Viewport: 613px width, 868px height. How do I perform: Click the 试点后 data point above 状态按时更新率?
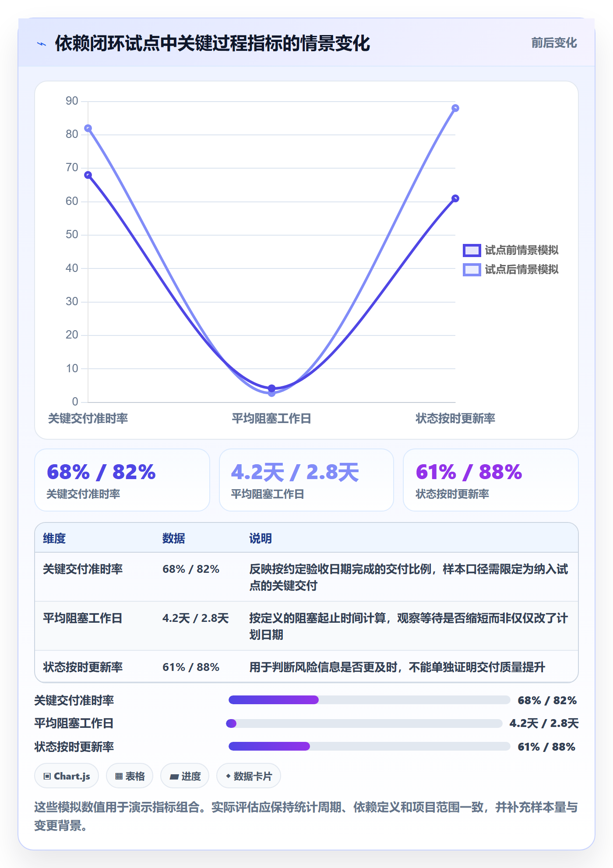pyautogui.click(x=455, y=108)
